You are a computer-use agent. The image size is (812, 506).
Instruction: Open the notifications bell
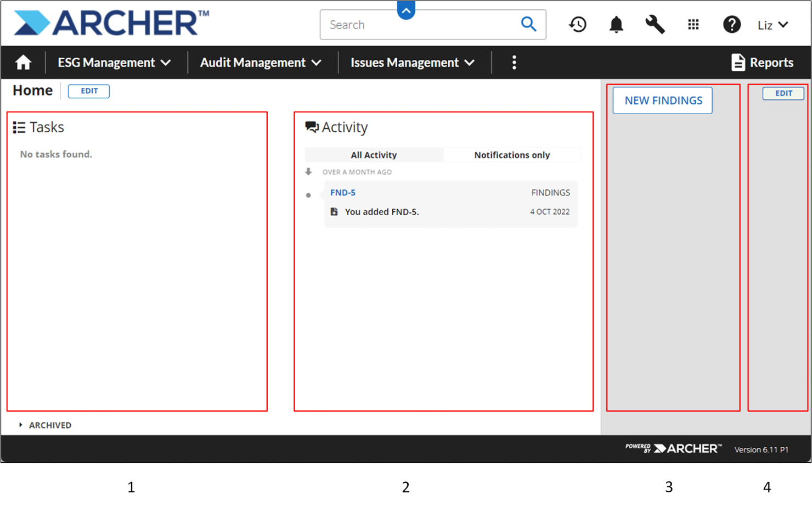pyautogui.click(x=616, y=24)
